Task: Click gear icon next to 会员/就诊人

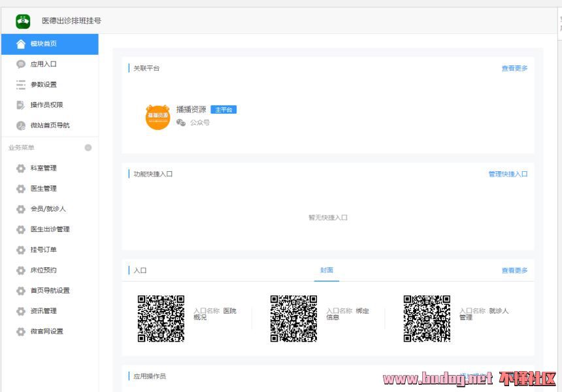Action: (x=21, y=209)
